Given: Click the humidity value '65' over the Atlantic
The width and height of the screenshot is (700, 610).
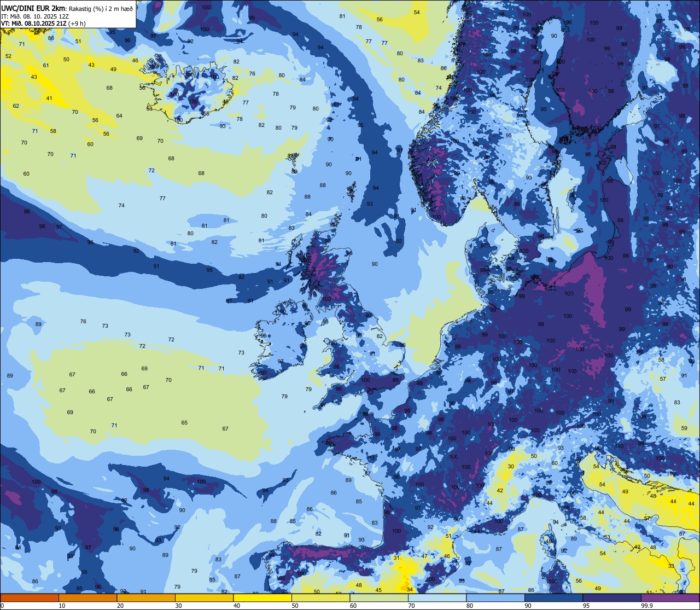Looking at the screenshot, I should [x=184, y=423].
